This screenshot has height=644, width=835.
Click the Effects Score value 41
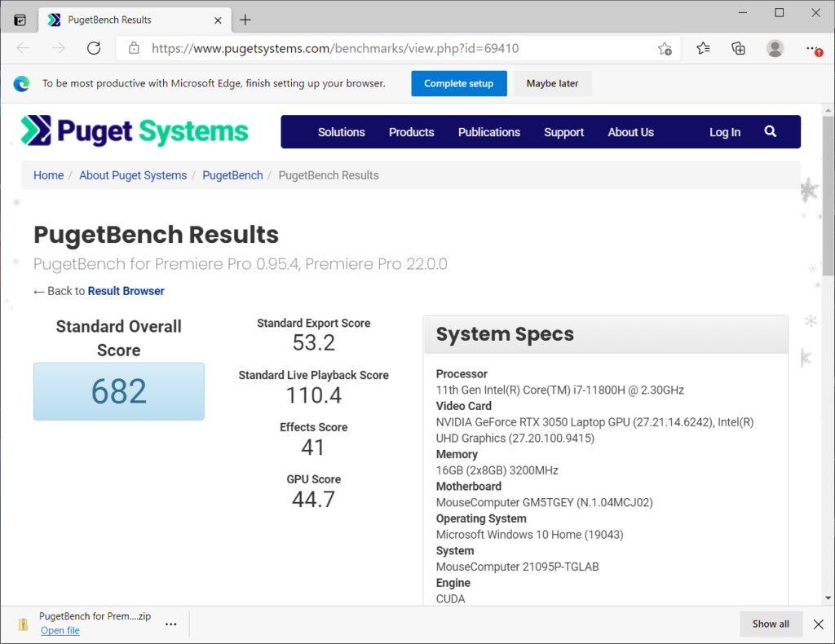(x=313, y=447)
